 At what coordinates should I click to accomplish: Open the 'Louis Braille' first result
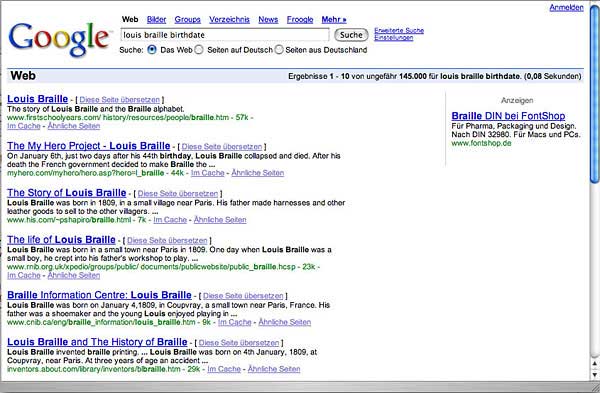click(x=38, y=99)
